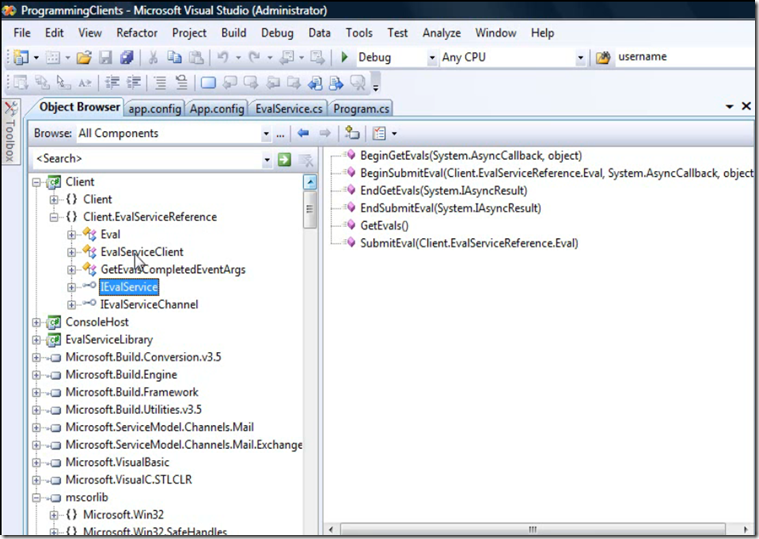Select Microsoft.Build.Engine in the tree
The height and width of the screenshot is (539, 759).
coord(121,374)
